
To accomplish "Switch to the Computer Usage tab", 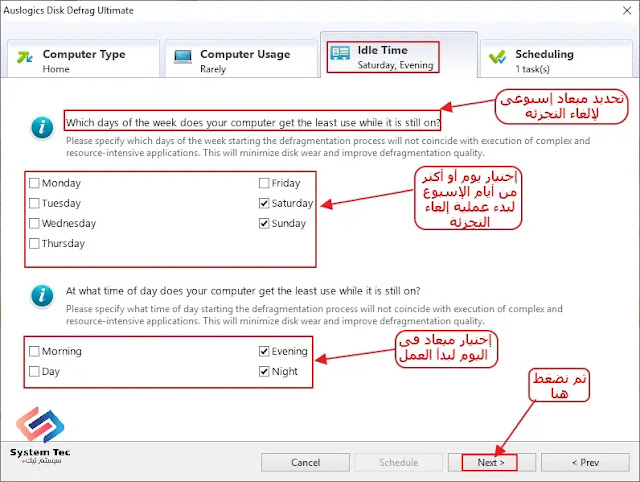I will pos(241,59).
